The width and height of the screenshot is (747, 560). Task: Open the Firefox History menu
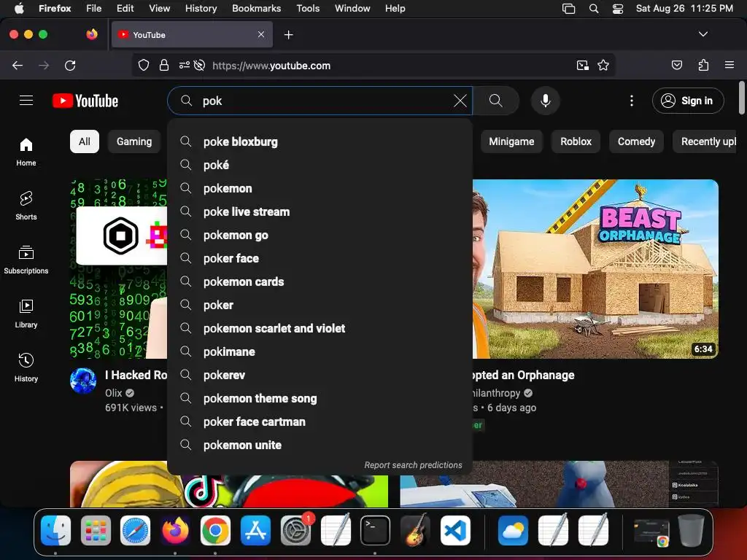(x=201, y=9)
